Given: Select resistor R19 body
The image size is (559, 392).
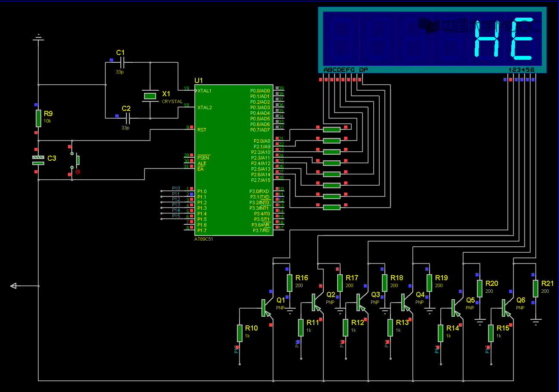Looking at the screenshot, I should pyautogui.click(x=429, y=283).
